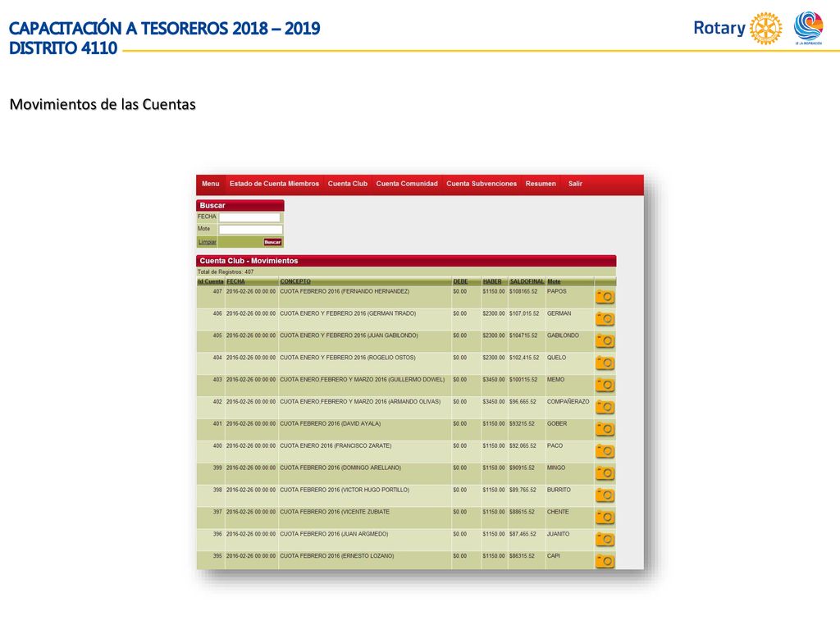
Task: Focus the Mote search field
Action: tap(249, 230)
